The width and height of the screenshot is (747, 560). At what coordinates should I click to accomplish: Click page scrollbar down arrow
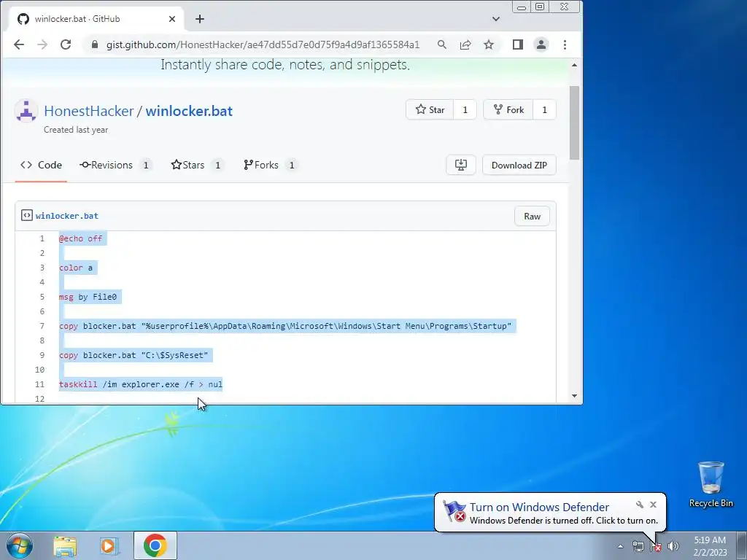tap(575, 396)
